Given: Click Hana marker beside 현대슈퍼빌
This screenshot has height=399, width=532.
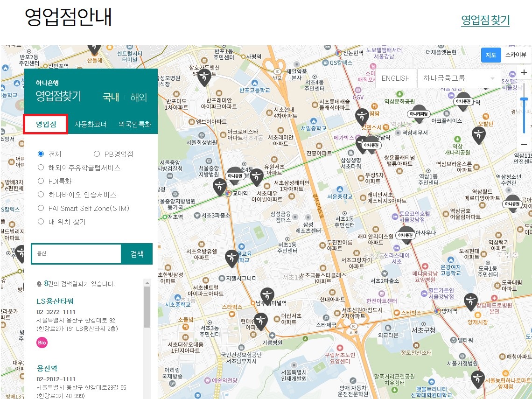Looking at the screenshot, I should (260, 321).
